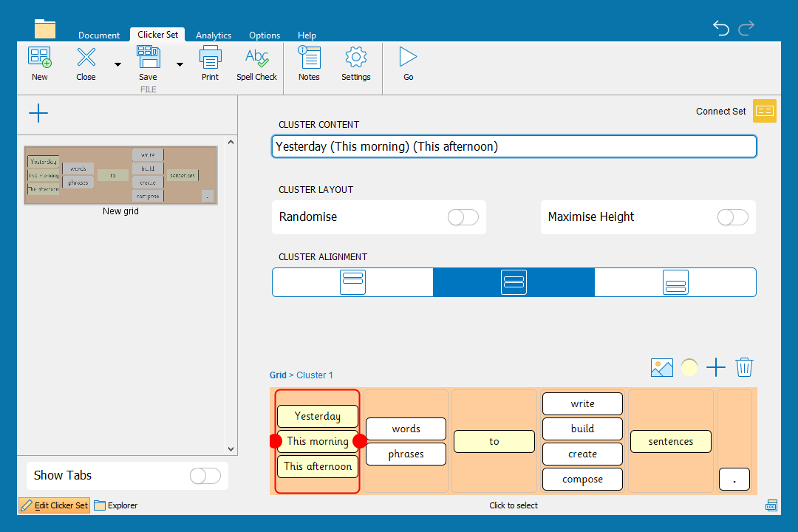Open the Options tab
The width and height of the screenshot is (798, 532).
point(265,35)
